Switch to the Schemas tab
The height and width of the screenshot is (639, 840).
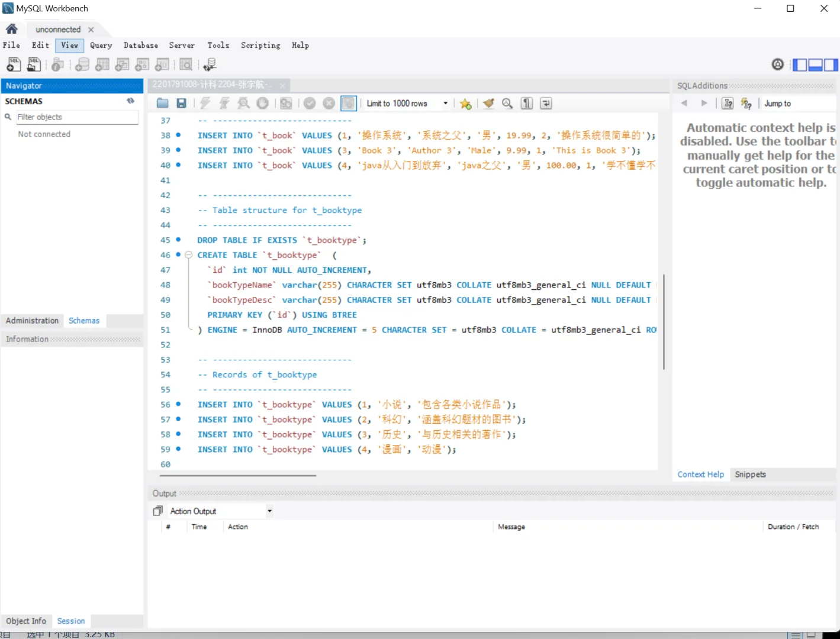tap(84, 321)
